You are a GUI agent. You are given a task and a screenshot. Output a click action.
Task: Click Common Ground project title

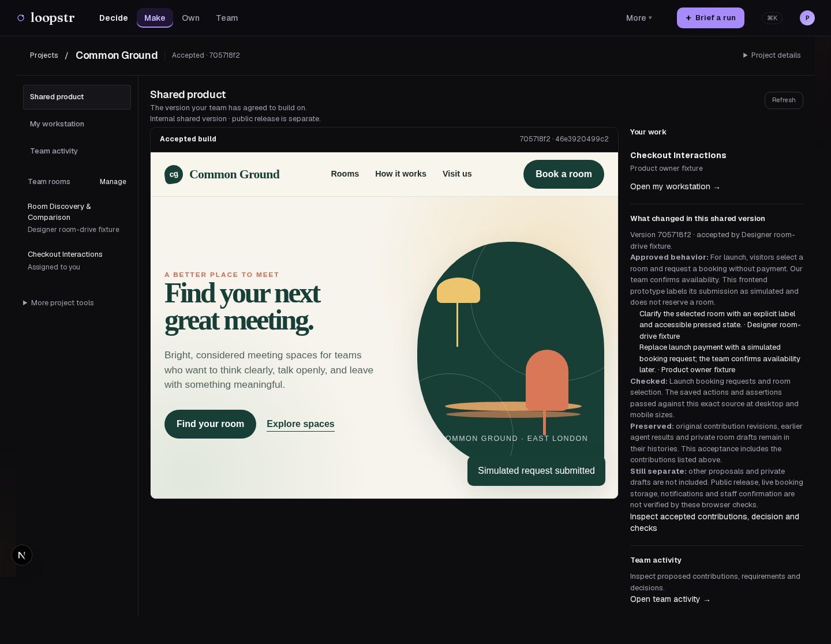coord(117,55)
